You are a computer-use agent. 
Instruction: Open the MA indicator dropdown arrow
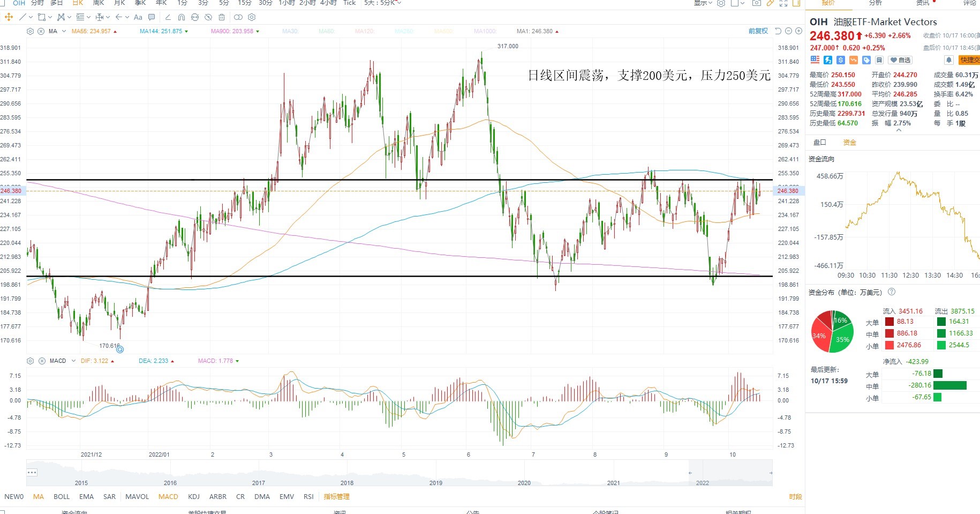tap(64, 31)
